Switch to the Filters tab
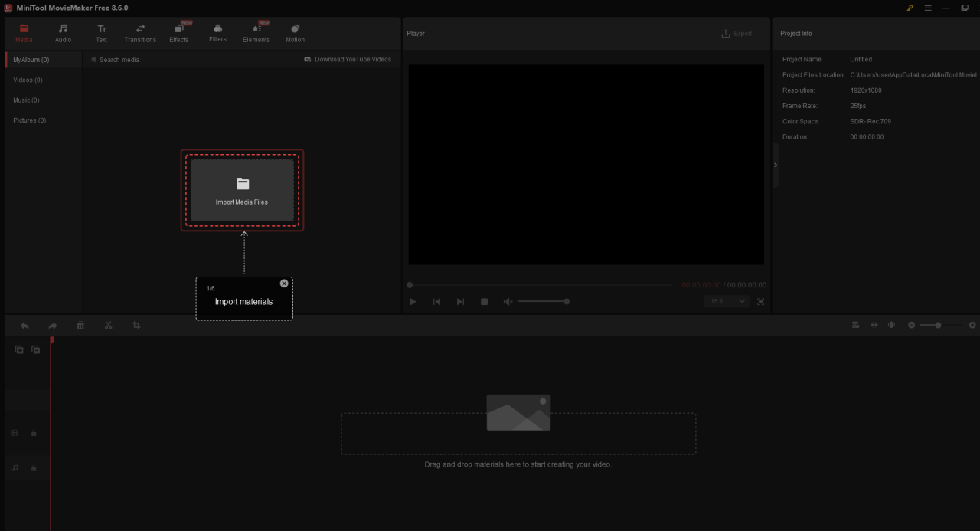 pyautogui.click(x=217, y=33)
